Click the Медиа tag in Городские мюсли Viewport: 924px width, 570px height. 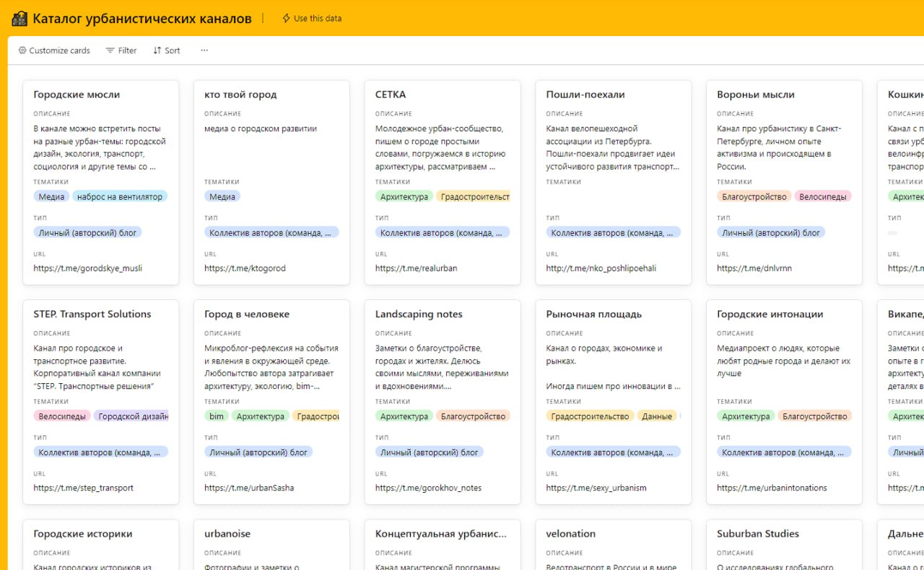pos(51,196)
